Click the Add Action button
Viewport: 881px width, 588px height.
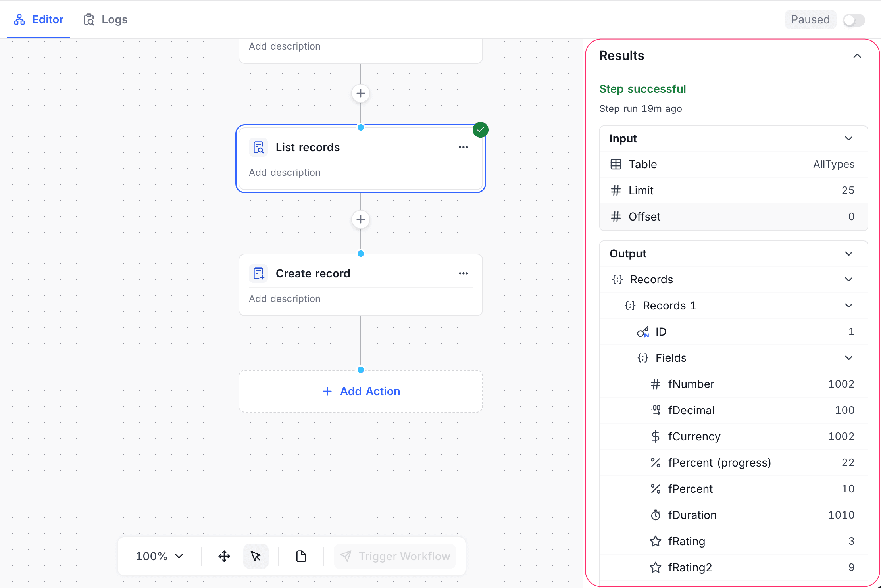click(360, 391)
